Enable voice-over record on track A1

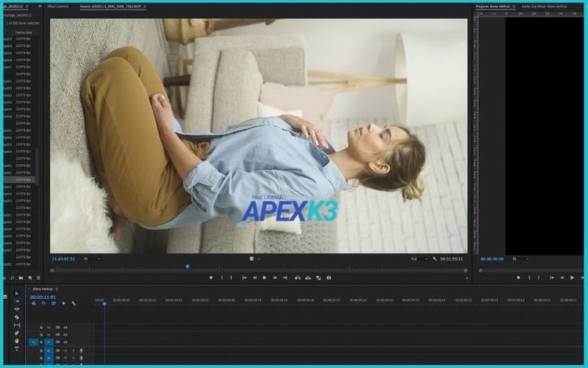[82, 351]
